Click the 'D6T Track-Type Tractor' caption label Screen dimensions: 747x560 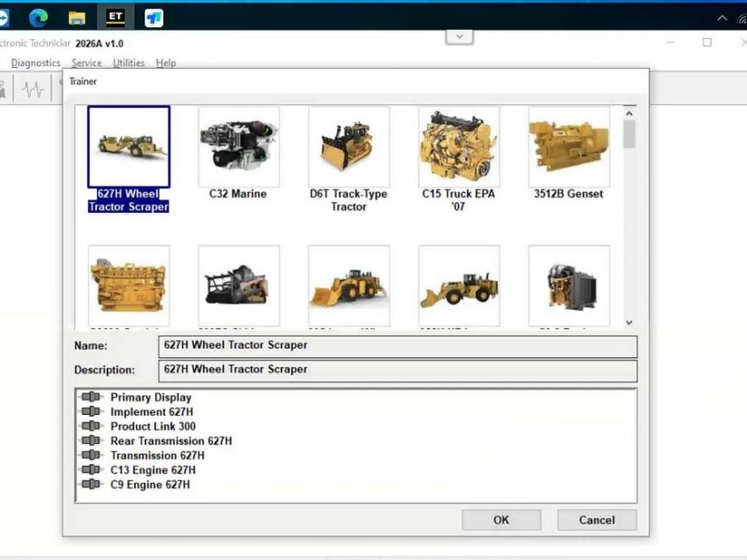coord(349,200)
